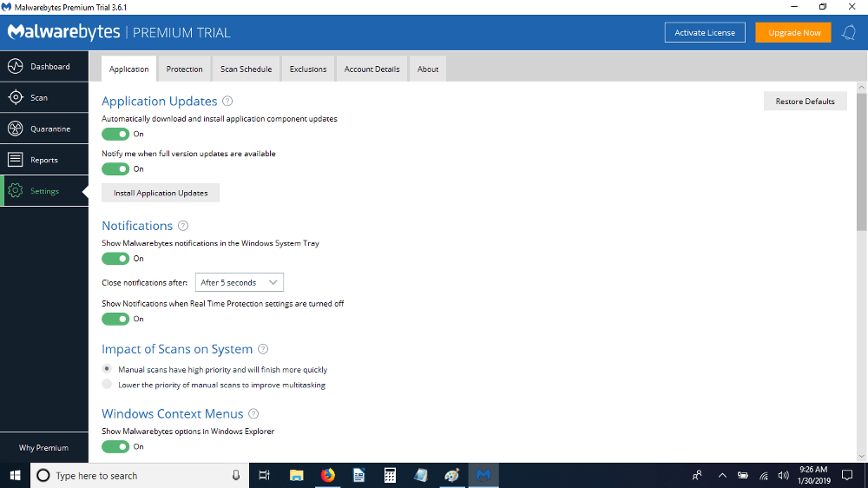Click the network tray icon
This screenshot has width=868, height=488.
pos(763,475)
